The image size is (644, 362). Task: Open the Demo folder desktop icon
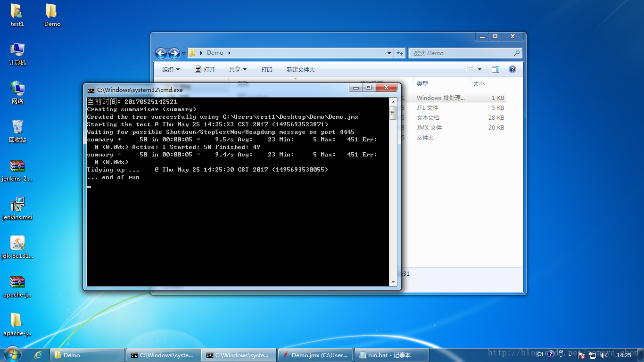click(52, 15)
